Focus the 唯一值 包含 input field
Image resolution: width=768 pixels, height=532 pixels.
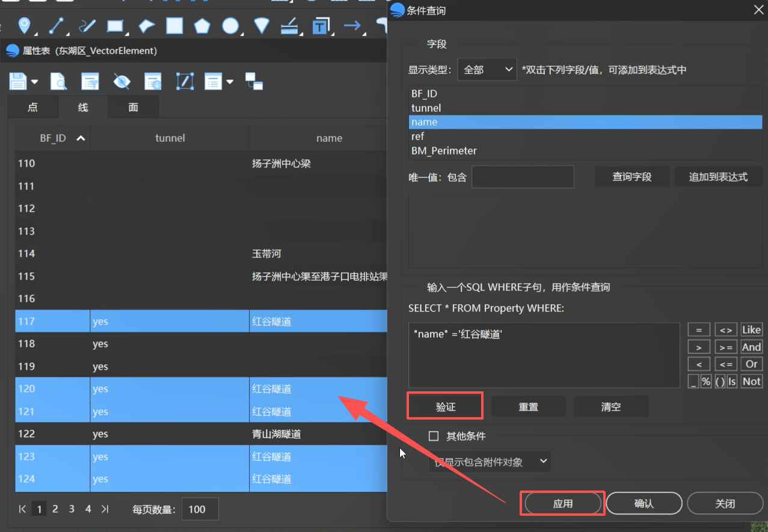click(x=523, y=177)
